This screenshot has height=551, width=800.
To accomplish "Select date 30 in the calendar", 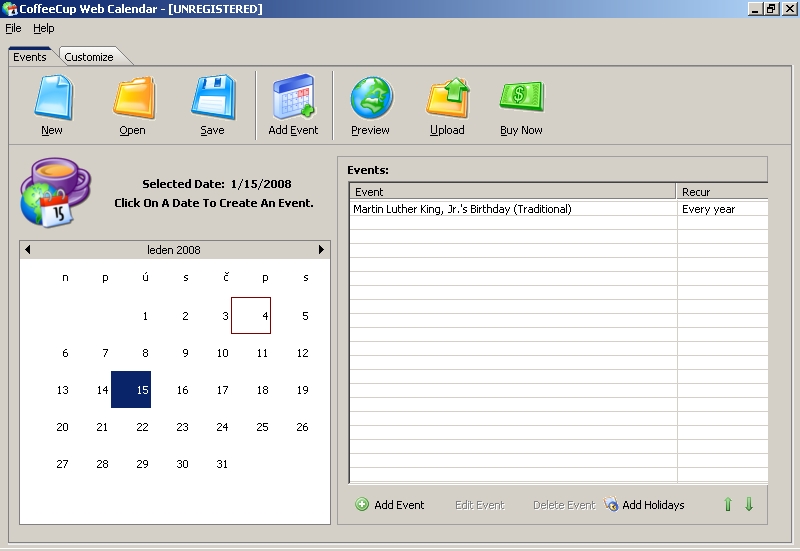I will tap(182, 464).
